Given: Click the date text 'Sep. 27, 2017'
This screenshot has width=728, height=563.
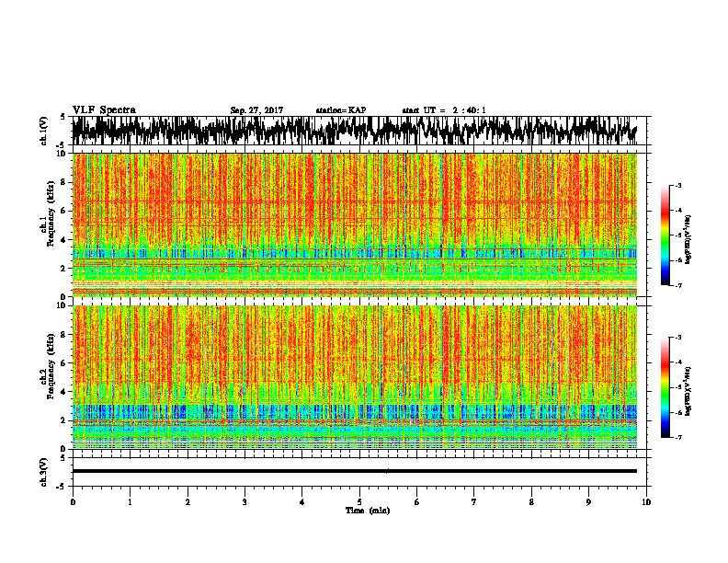Looking at the screenshot, I should click(256, 110).
